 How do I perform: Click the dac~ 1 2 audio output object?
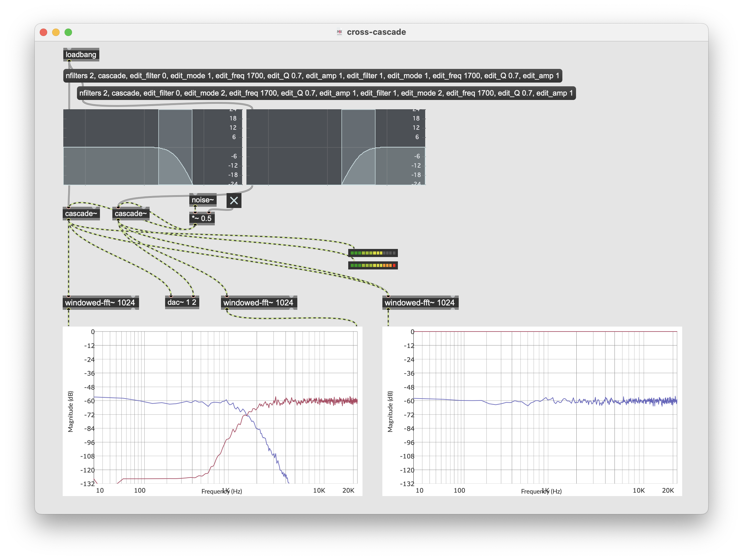(x=182, y=302)
